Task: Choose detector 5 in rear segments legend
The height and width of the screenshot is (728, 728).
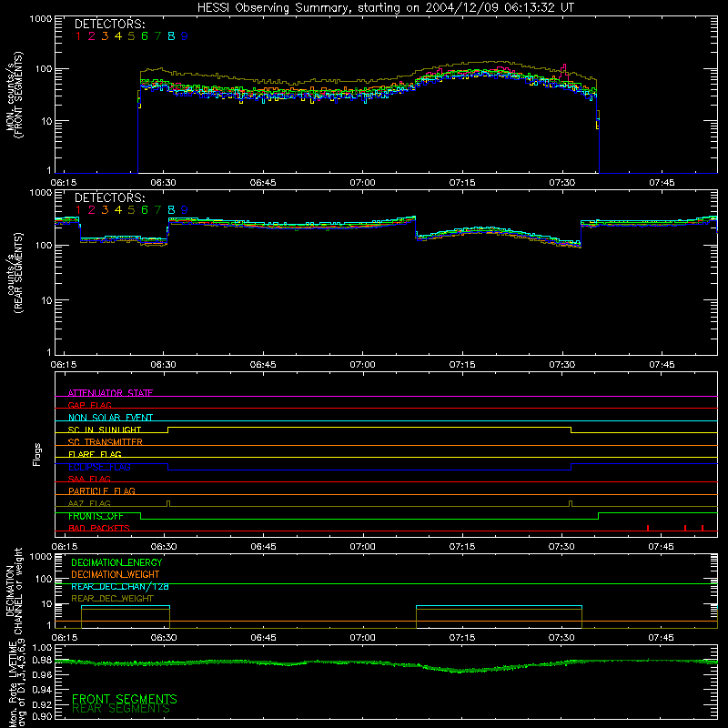Action: coord(131,210)
